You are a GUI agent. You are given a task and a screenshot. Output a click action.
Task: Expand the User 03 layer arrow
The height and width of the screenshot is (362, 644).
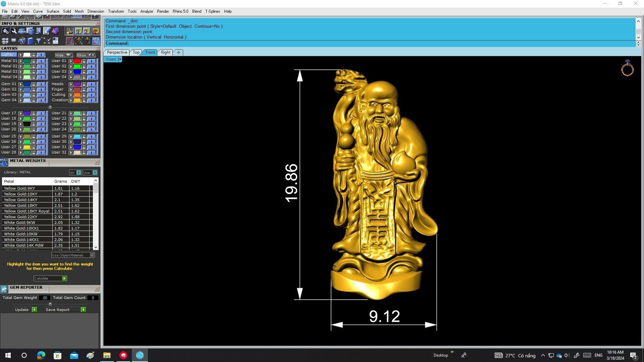(71, 72)
